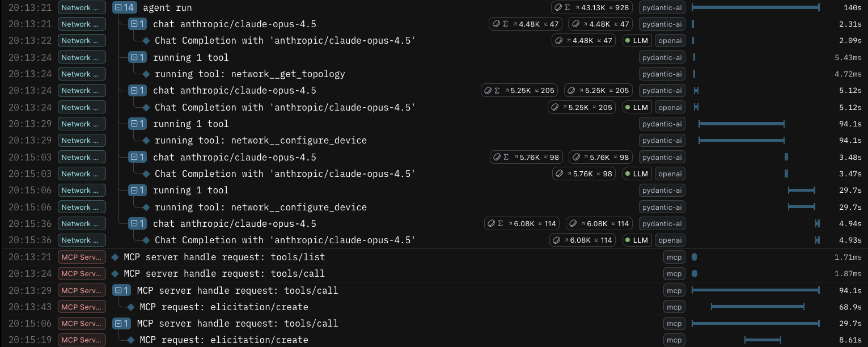Click the LLM badge on the 3.47s Chat Completion
This screenshot has height=347, width=868.
tap(636, 173)
